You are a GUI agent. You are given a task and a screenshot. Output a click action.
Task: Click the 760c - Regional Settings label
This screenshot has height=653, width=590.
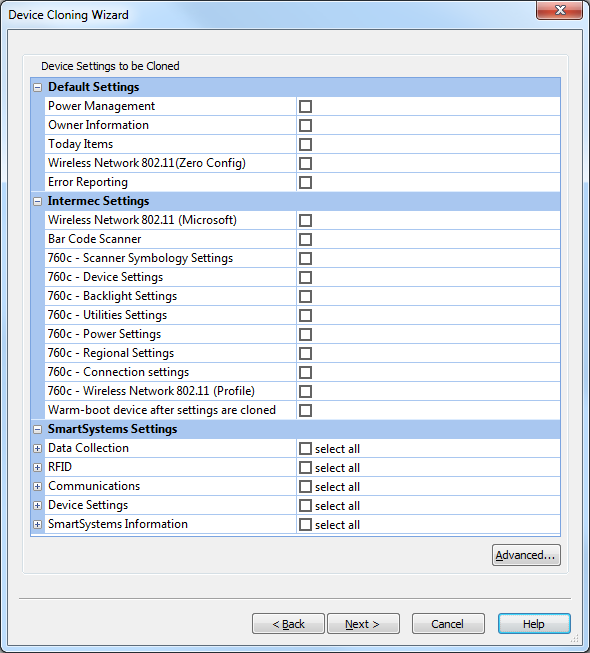[111, 353]
